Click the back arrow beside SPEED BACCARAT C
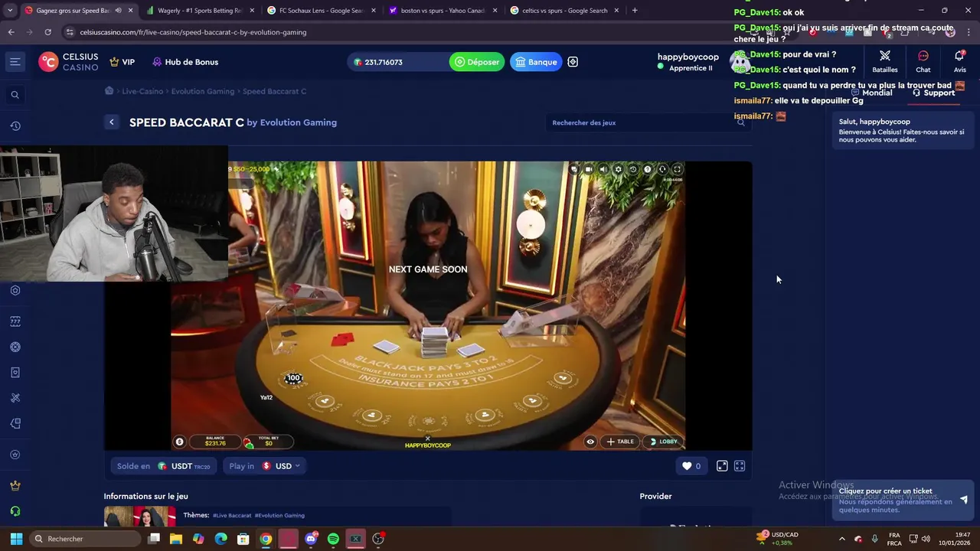This screenshot has height=551, width=980. [x=112, y=122]
